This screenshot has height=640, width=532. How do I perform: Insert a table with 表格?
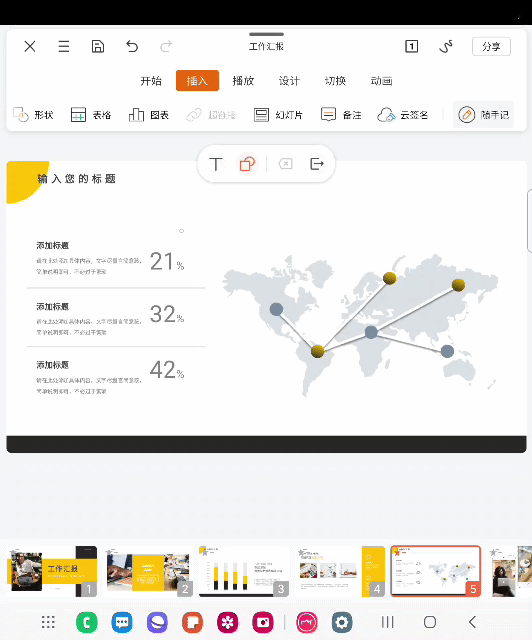pos(91,115)
